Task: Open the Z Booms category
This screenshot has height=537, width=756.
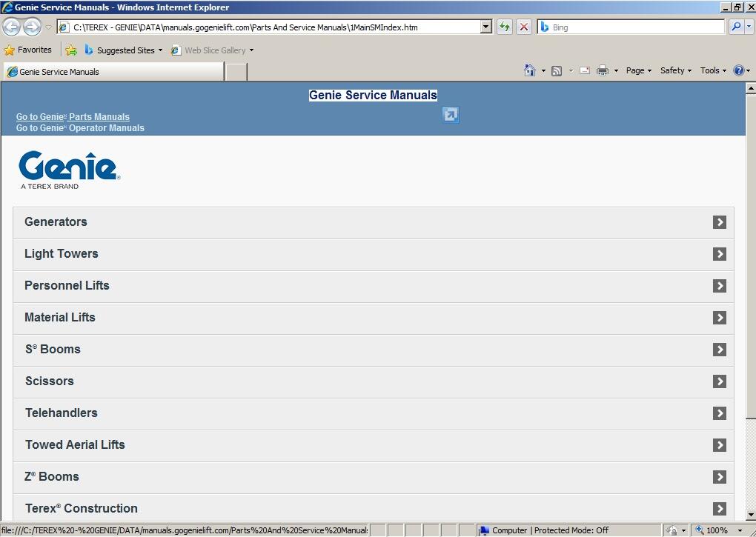Action: (374, 476)
